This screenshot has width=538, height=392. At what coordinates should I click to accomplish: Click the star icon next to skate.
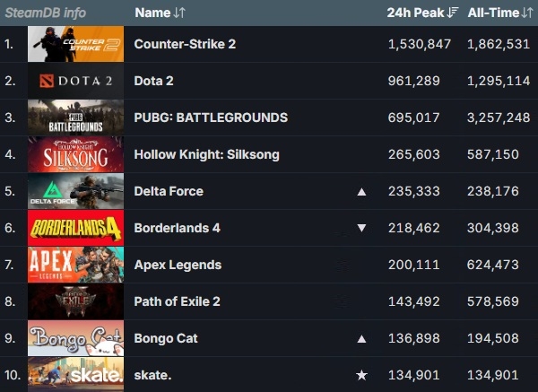361,375
